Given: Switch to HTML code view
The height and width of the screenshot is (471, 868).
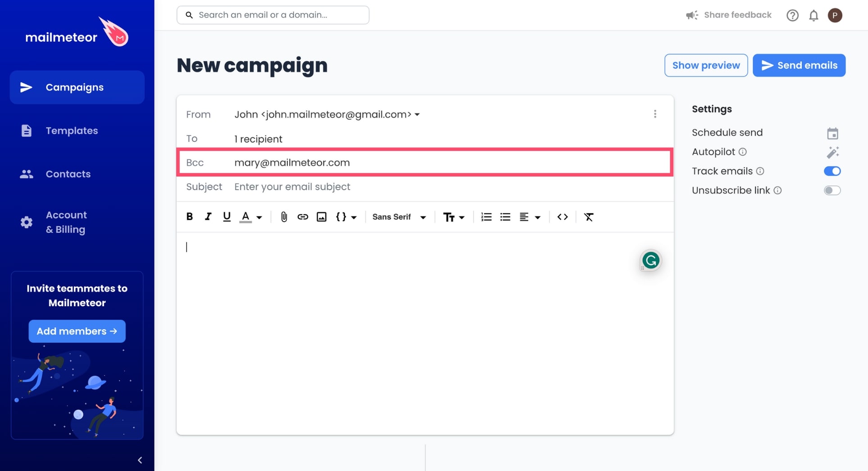Looking at the screenshot, I should (562, 217).
